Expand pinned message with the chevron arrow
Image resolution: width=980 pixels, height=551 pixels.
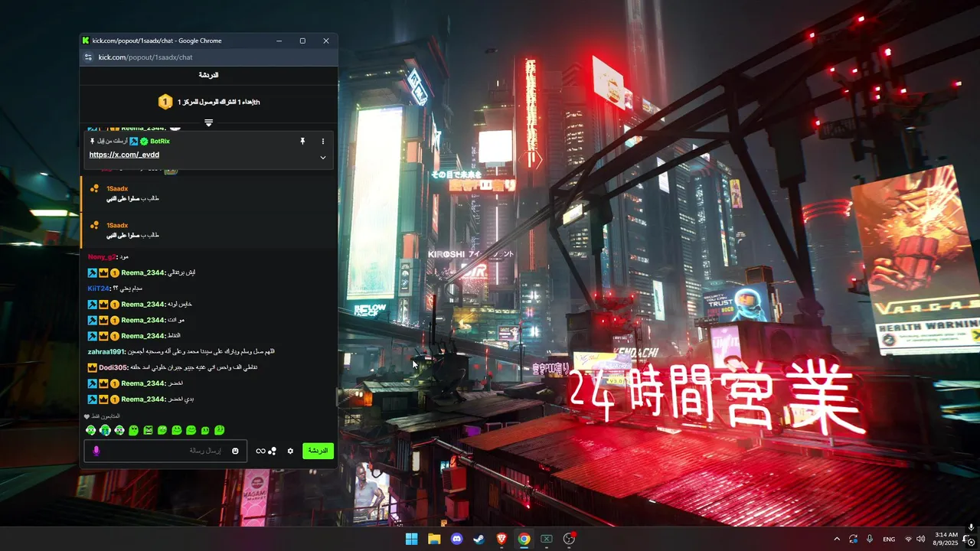[323, 158]
